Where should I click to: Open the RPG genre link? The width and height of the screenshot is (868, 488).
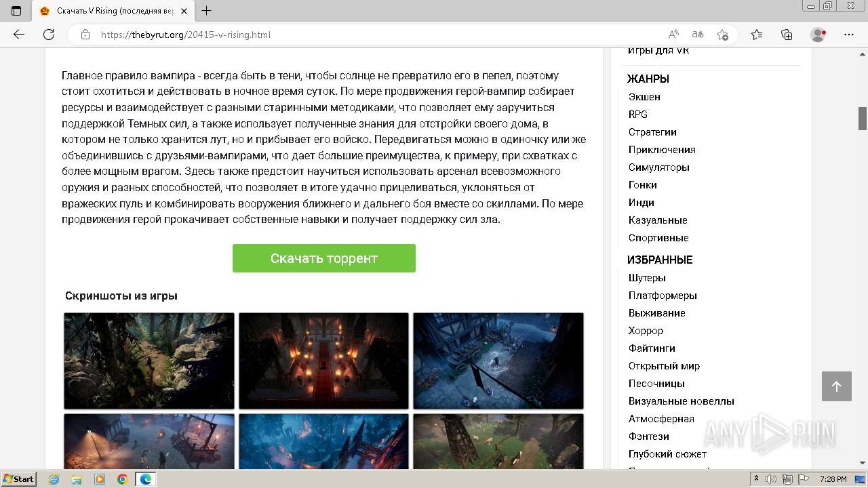point(638,115)
